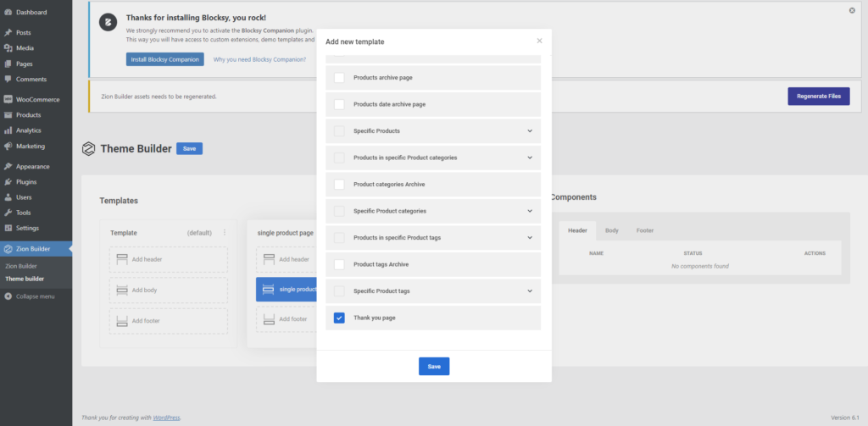868x426 pixels.
Task: Click the Comments bubble icon
Action: pos(8,79)
